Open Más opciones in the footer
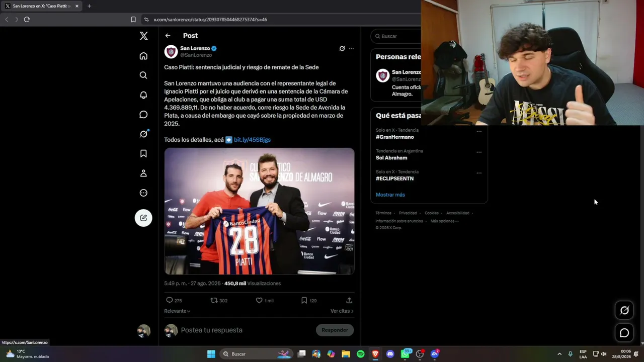 click(x=444, y=221)
